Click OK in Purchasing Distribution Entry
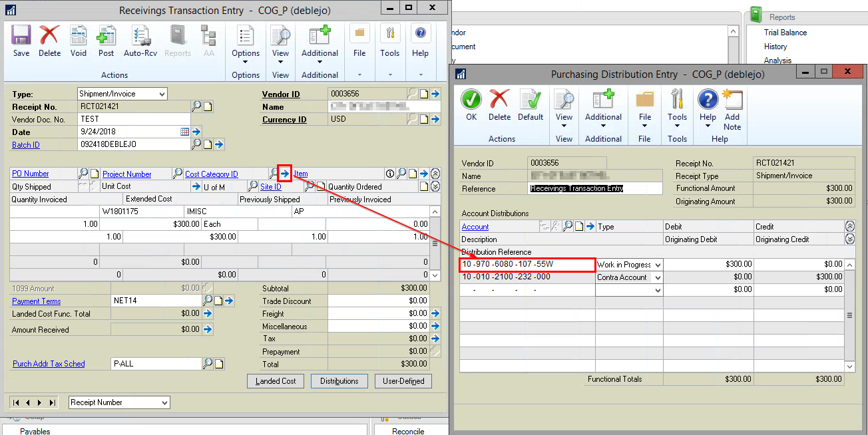868x435 pixels. (471, 104)
